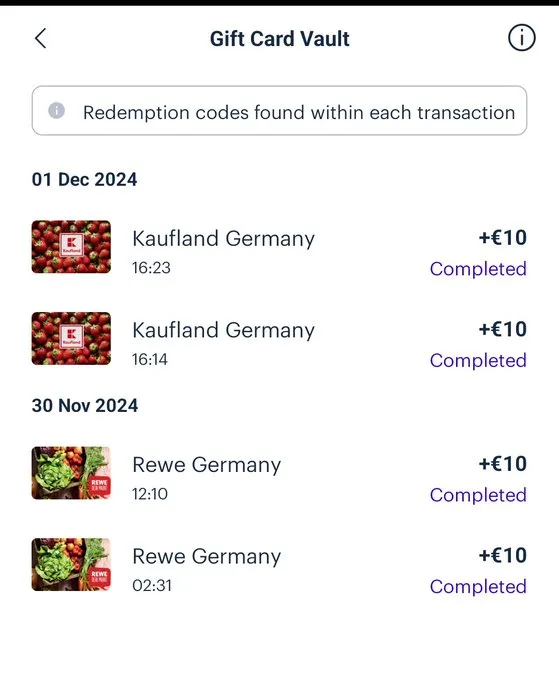This screenshot has width=559, height=680.
Task: Tap the redemption codes info banner
Action: [279, 111]
